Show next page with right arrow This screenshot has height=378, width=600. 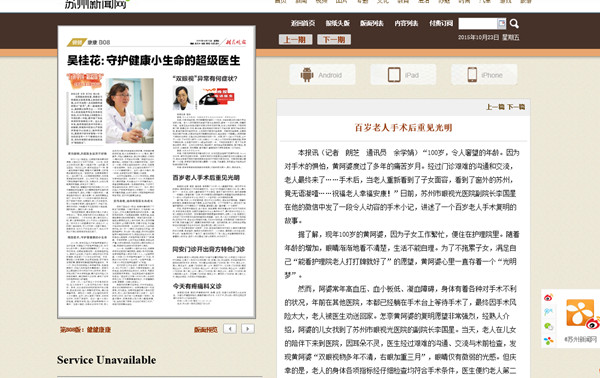coord(248,329)
